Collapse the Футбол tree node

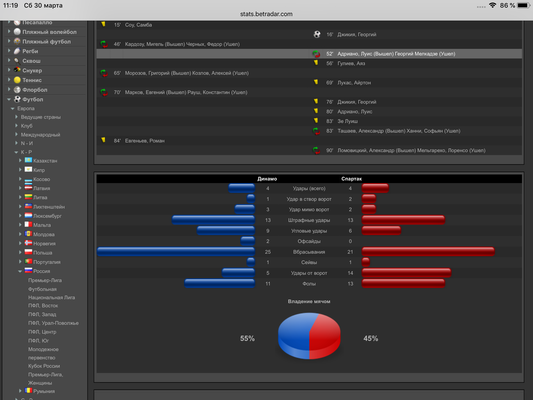click(9, 100)
